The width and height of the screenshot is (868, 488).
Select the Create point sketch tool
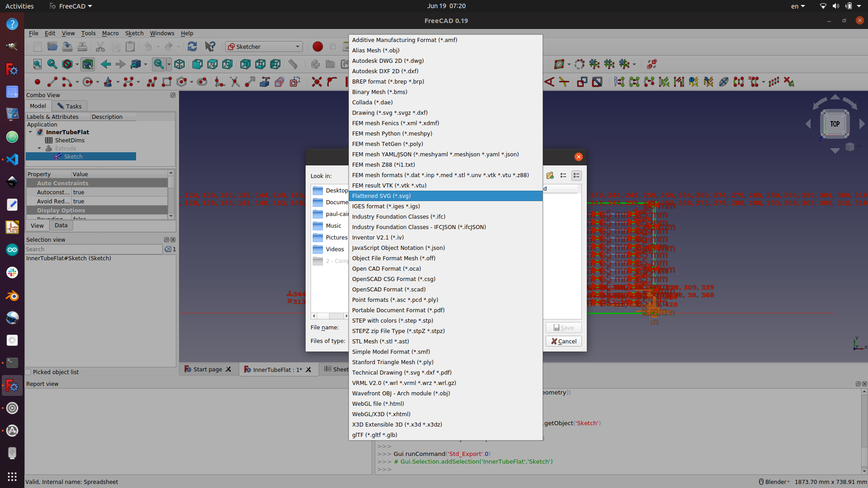pyautogui.click(x=38, y=82)
